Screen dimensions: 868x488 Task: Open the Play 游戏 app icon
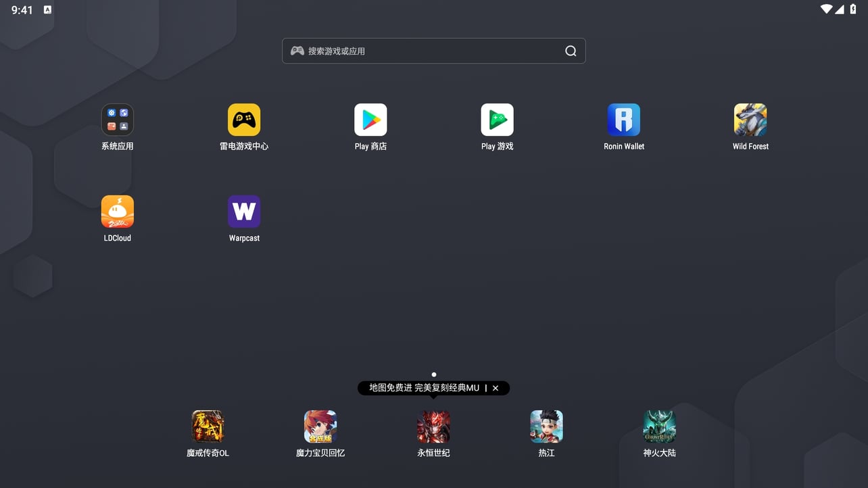click(x=497, y=120)
